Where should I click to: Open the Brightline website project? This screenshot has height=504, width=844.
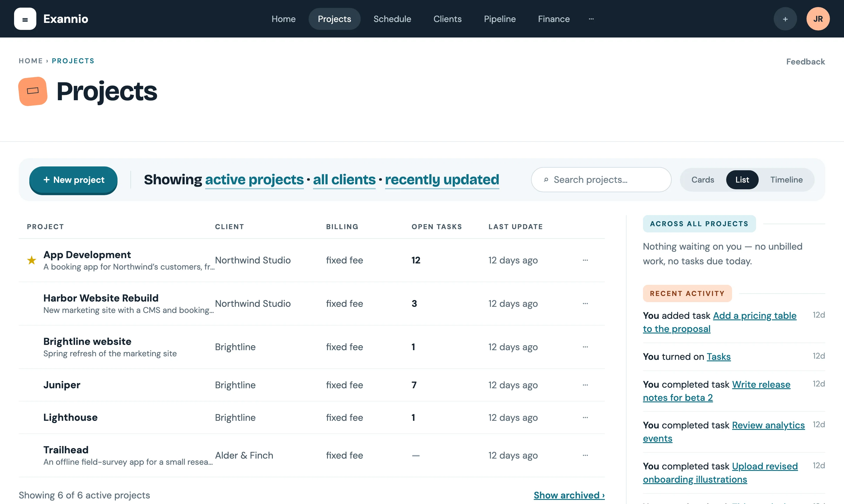coord(87,341)
